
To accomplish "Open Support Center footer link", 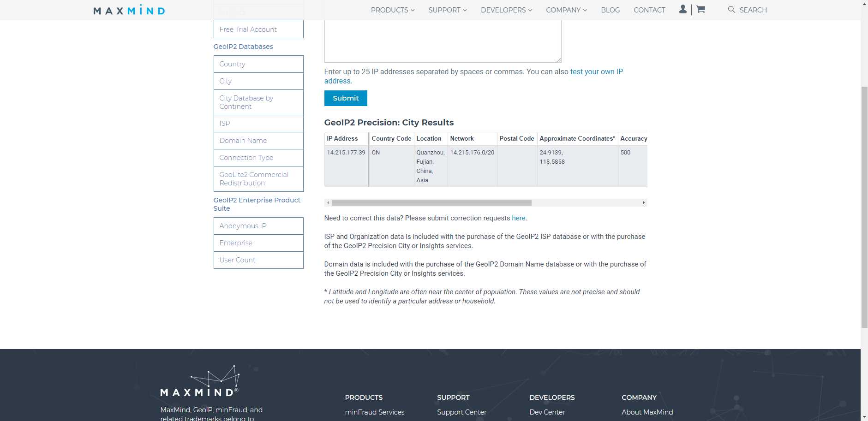I will pos(461,412).
